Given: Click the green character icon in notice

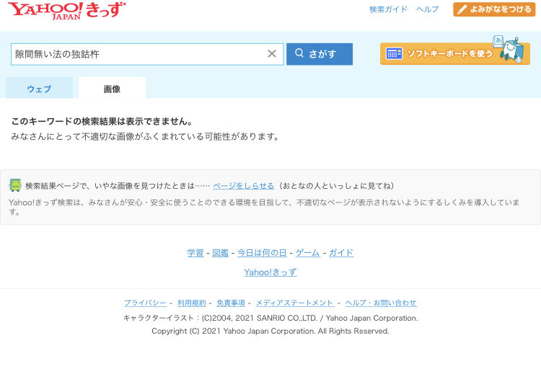Looking at the screenshot, I should [x=15, y=185].
